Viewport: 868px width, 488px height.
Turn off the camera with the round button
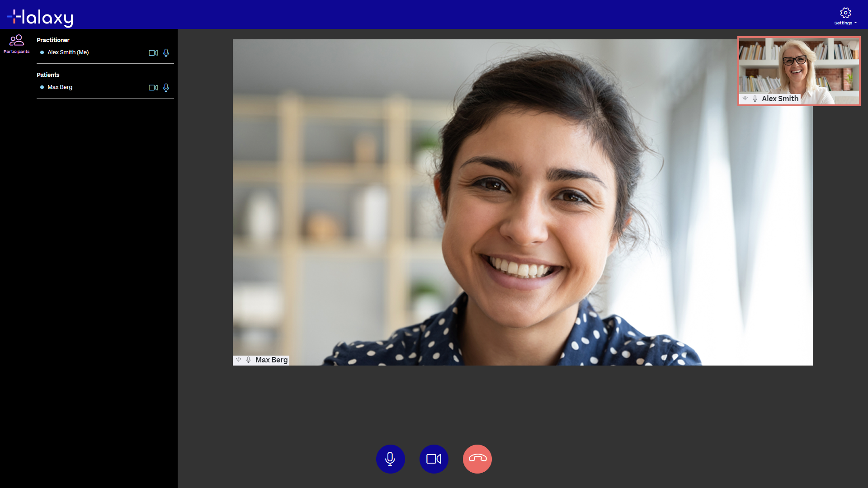point(434,459)
